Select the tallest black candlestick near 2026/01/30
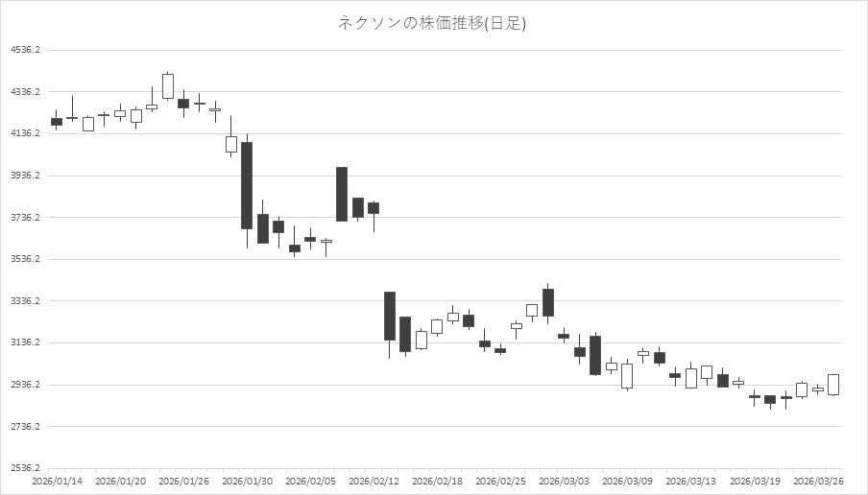This screenshot has height=495, width=868. 247,185
